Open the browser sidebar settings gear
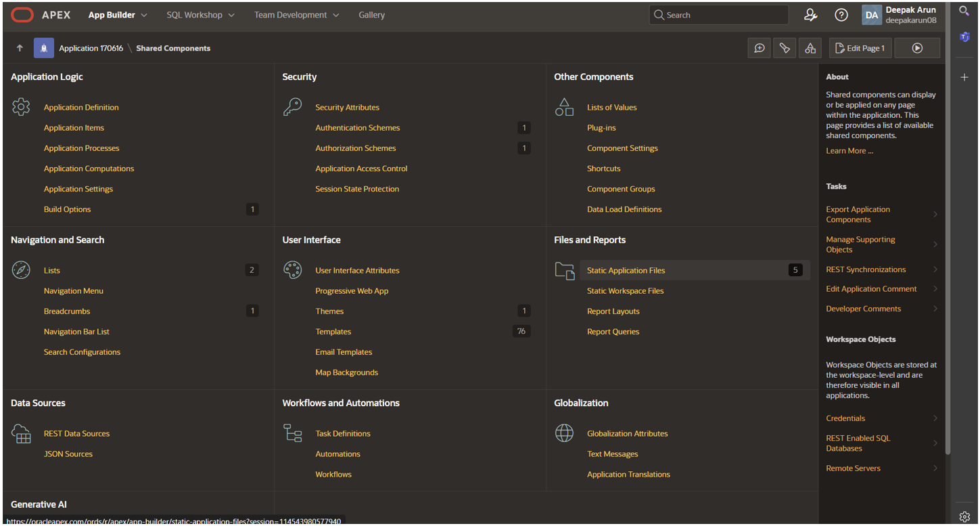The height and width of the screenshot is (526, 980). (x=964, y=517)
